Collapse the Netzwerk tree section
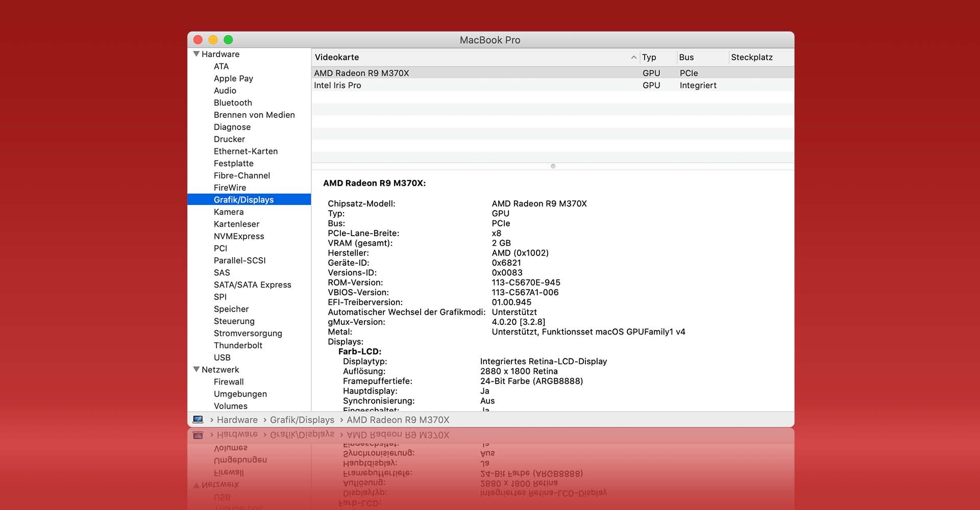The image size is (980, 510). tap(196, 369)
